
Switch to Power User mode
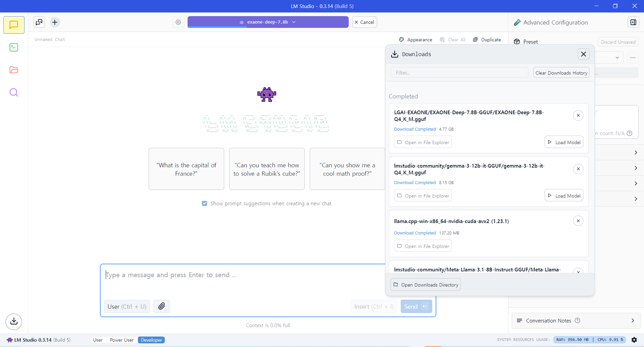point(121,340)
